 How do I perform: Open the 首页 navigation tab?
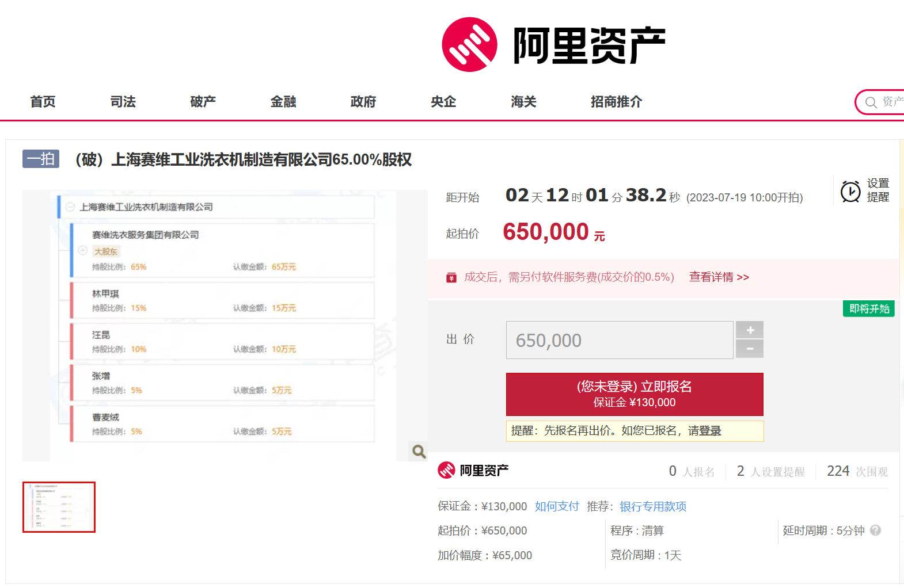point(43,102)
